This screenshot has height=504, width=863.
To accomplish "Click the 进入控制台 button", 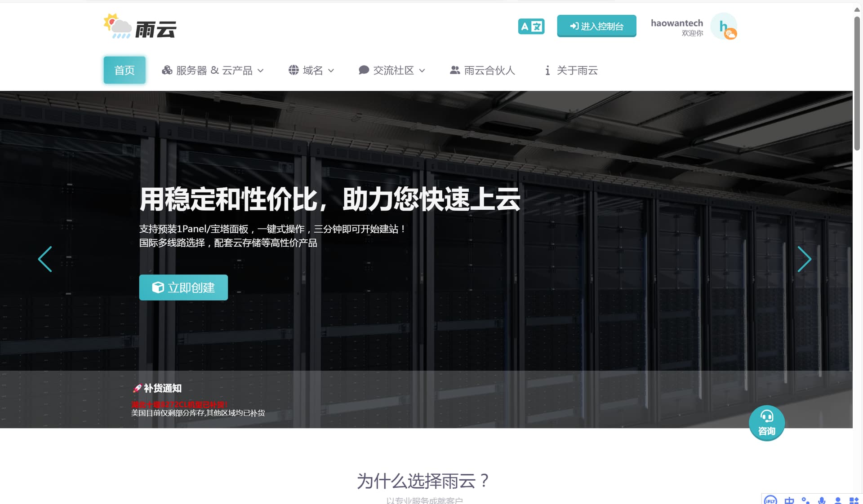I will tap(596, 26).
